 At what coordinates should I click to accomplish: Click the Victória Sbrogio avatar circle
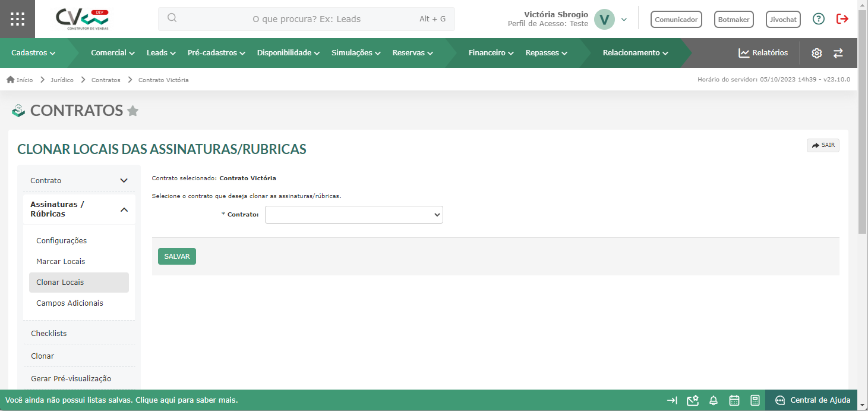click(604, 19)
